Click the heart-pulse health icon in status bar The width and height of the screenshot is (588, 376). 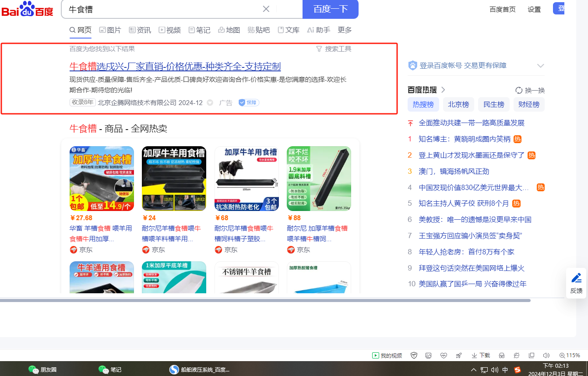point(444,355)
